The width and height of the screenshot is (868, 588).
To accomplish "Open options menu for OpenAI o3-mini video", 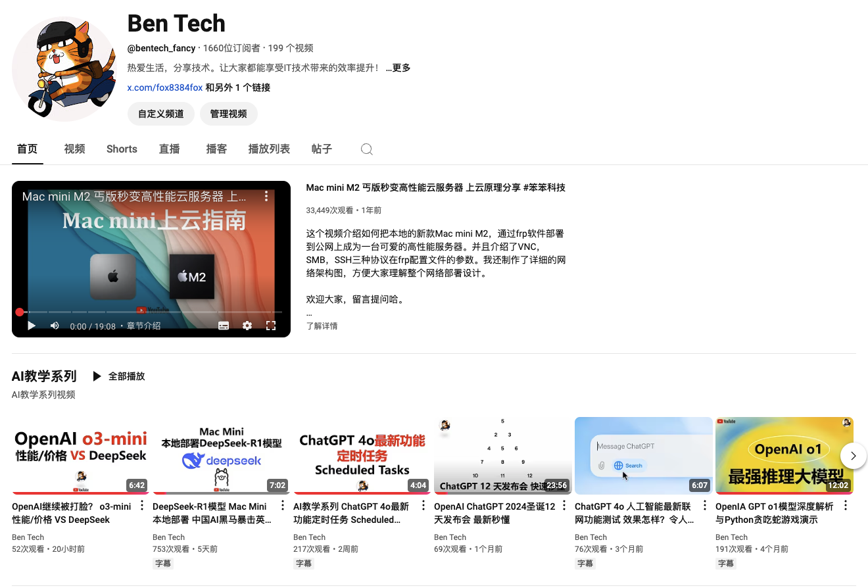I will click(142, 506).
